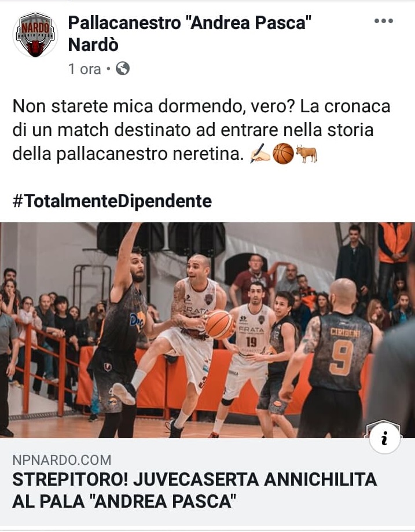Screen dimensions: 415x532
Task: Open the basketball match photo preview
Action: 207,330
